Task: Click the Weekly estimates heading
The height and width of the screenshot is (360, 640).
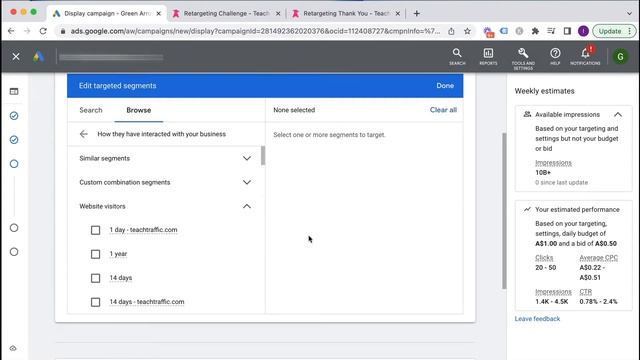Action: [x=544, y=91]
